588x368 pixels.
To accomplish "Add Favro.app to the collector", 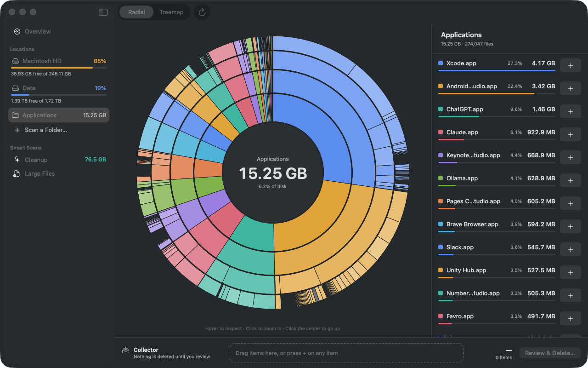I will (x=571, y=319).
